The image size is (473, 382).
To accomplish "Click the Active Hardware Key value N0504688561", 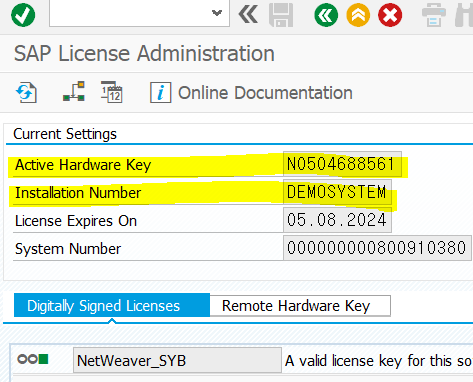I will coord(342,164).
